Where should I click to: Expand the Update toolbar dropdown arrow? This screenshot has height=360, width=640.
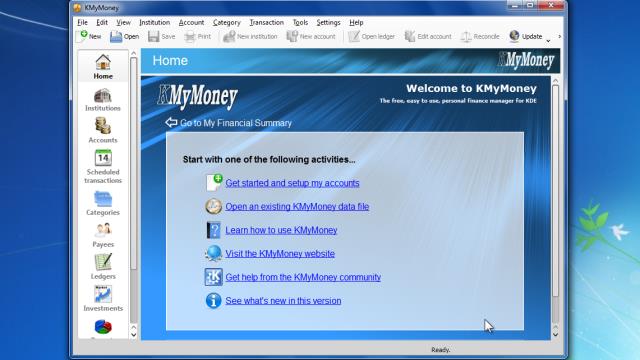coord(548,40)
